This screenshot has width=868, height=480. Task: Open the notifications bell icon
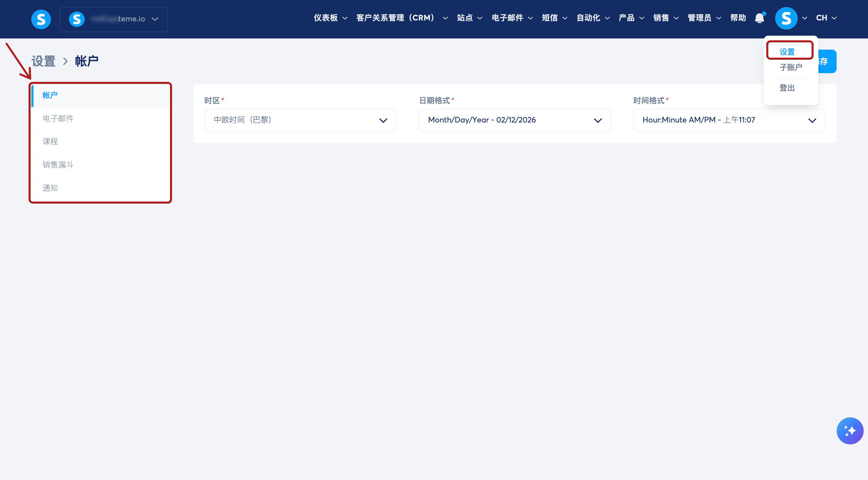[x=759, y=18]
